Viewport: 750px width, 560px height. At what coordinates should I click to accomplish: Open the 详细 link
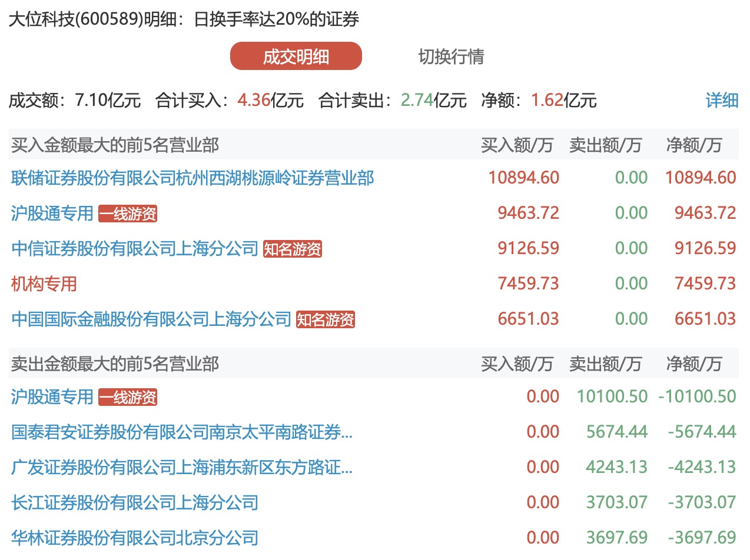(x=722, y=100)
